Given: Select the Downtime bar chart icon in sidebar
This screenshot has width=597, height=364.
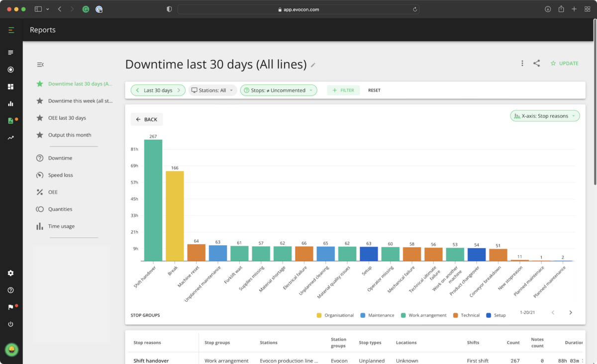Looking at the screenshot, I should point(11,103).
